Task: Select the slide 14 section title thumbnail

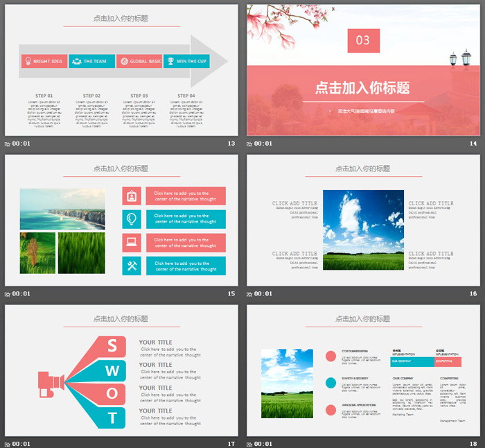Action: [363, 69]
